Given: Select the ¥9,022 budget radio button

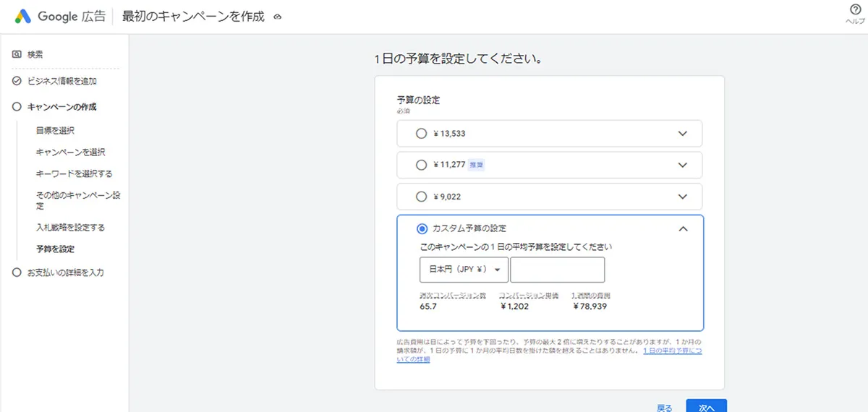Looking at the screenshot, I should (422, 196).
